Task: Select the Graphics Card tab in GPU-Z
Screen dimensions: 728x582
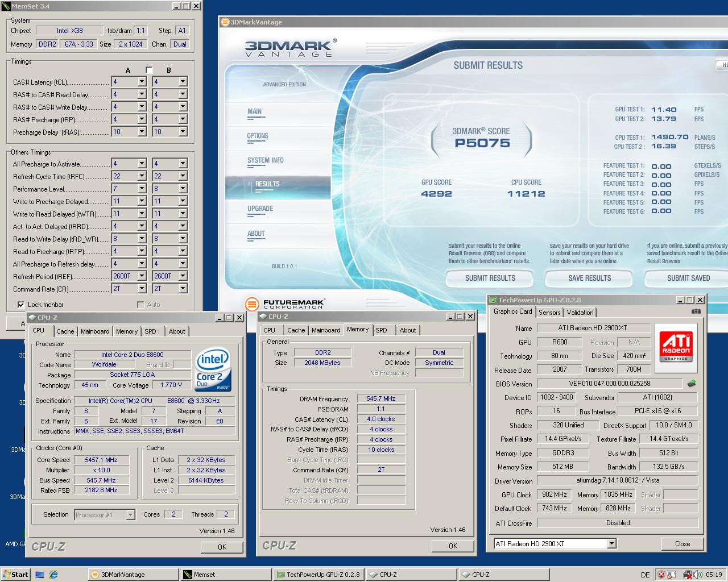Action: pos(512,311)
